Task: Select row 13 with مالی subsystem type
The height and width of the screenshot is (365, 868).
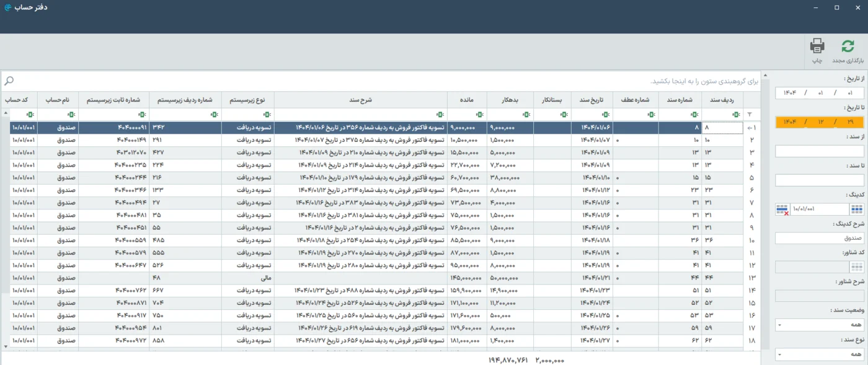Action: (376, 278)
